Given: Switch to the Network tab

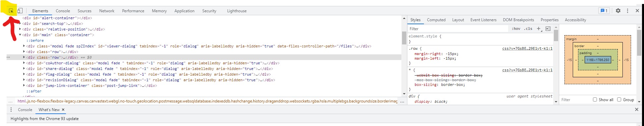Looking at the screenshot, I should tap(107, 11).
